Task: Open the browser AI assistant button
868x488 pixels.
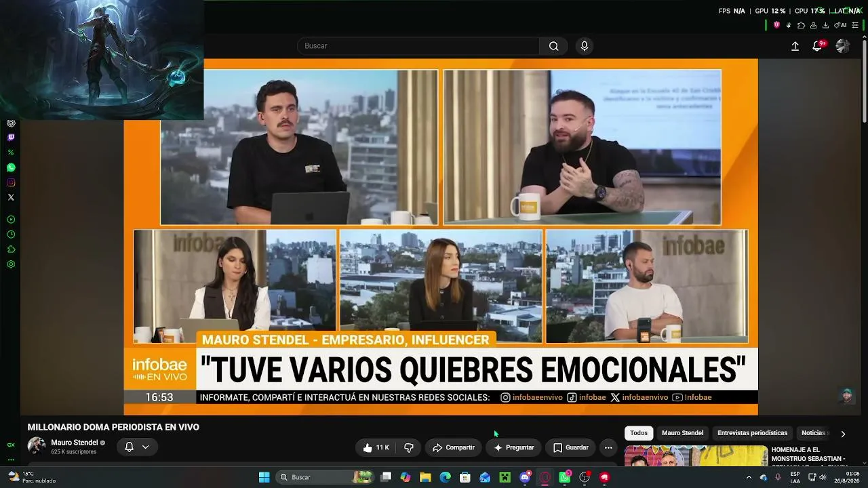Action: click(x=841, y=25)
